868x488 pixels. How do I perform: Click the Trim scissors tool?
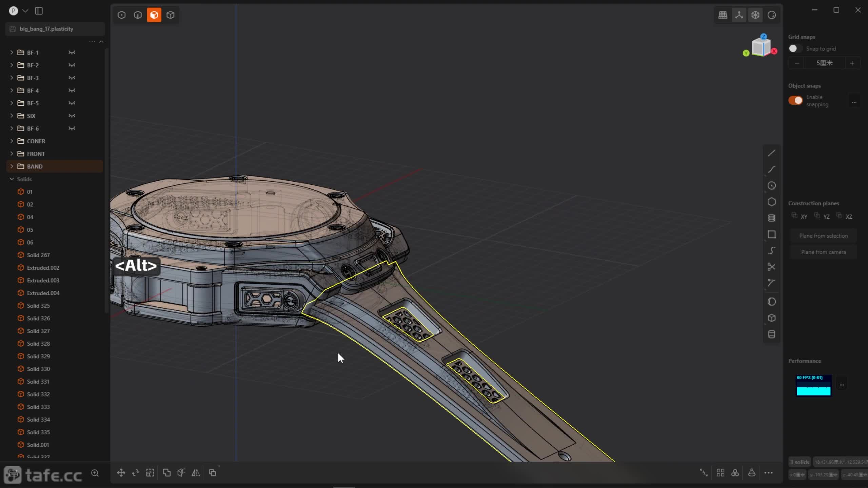[x=771, y=267]
